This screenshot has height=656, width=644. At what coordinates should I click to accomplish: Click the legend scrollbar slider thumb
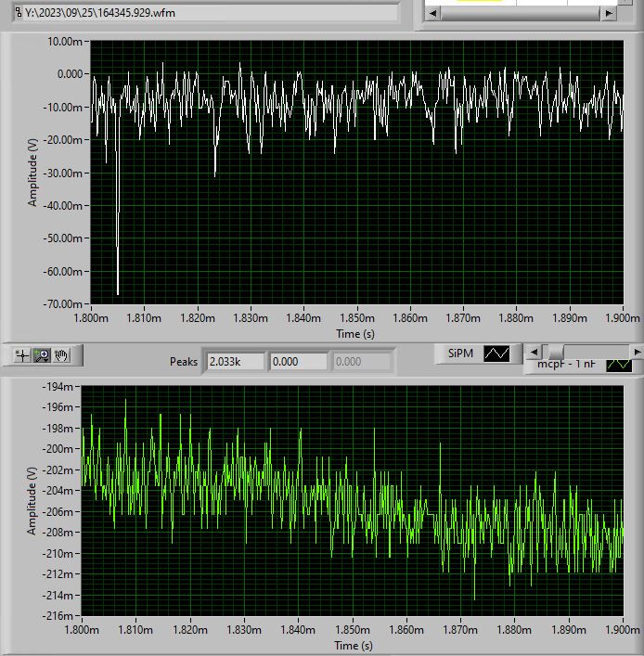(554, 351)
